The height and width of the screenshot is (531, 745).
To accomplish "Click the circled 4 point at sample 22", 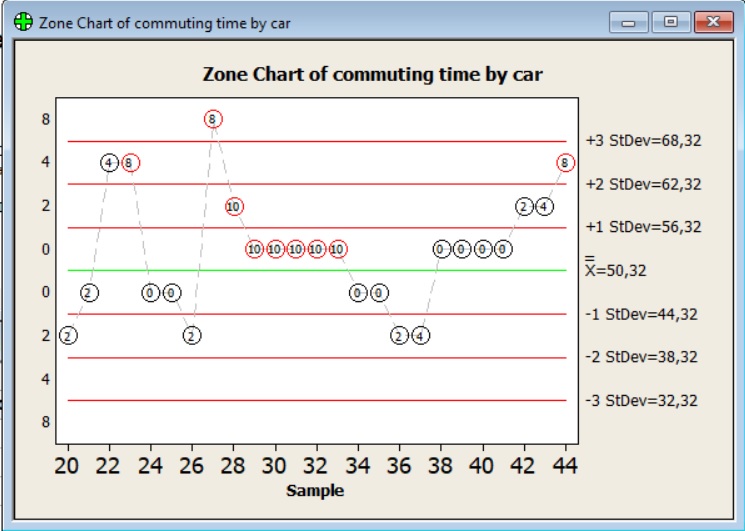I will pyautogui.click(x=109, y=162).
